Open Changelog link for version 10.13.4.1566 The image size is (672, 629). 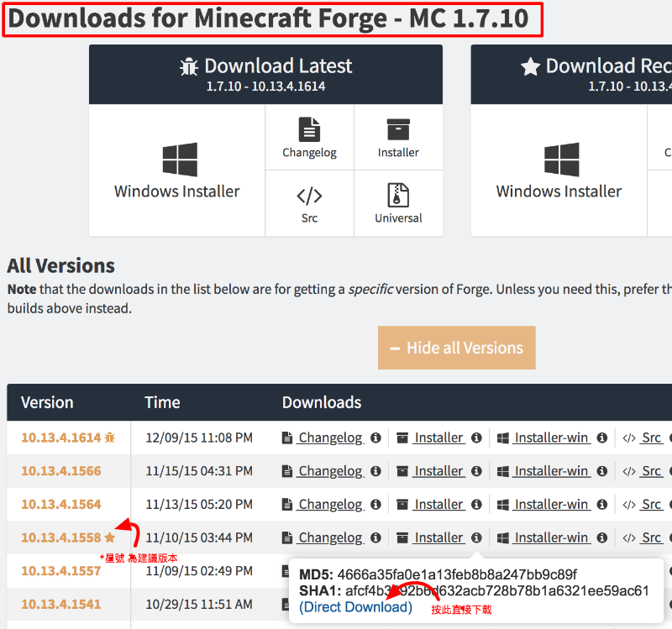tap(330, 471)
